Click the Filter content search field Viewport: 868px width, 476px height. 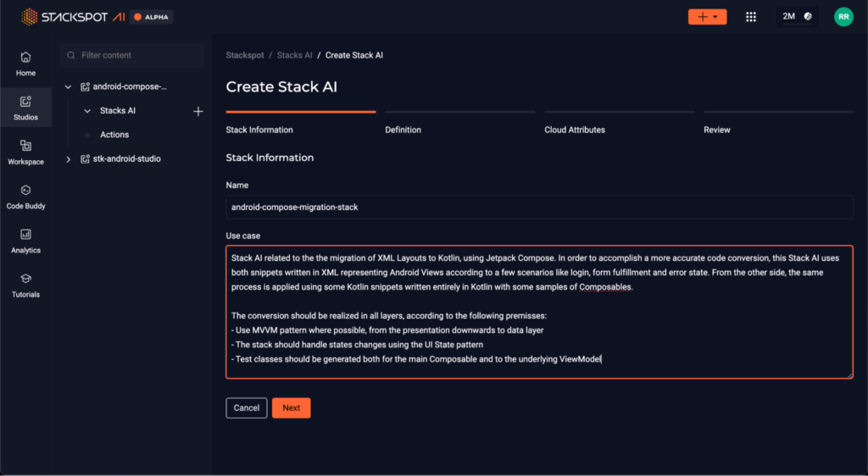tap(132, 55)
